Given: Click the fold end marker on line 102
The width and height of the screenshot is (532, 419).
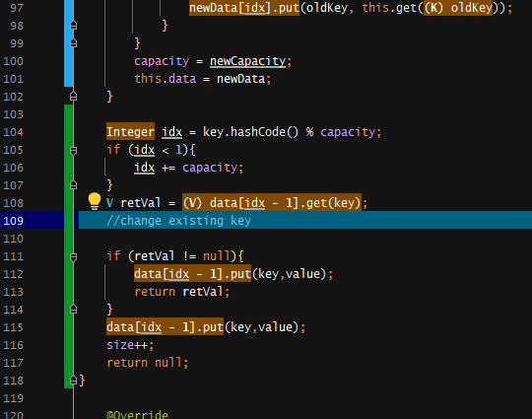Looking at the screenshot, I should pyautogui.click(x=73, y=97).
